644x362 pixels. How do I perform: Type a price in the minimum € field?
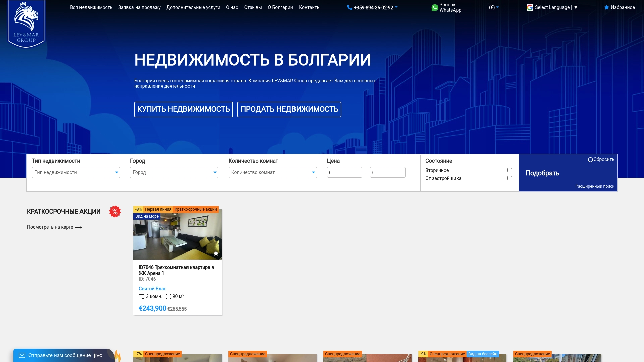pyautogui.click(x=345, y=172)
